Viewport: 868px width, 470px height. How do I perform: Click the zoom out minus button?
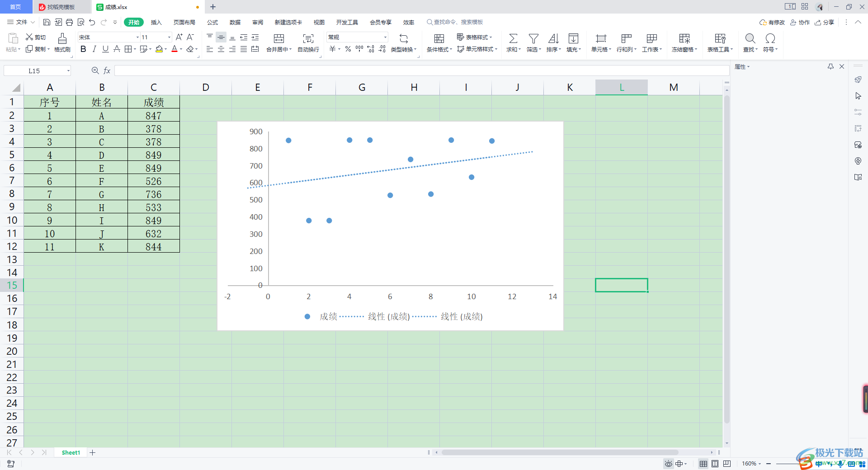click(x=768, y=464)
